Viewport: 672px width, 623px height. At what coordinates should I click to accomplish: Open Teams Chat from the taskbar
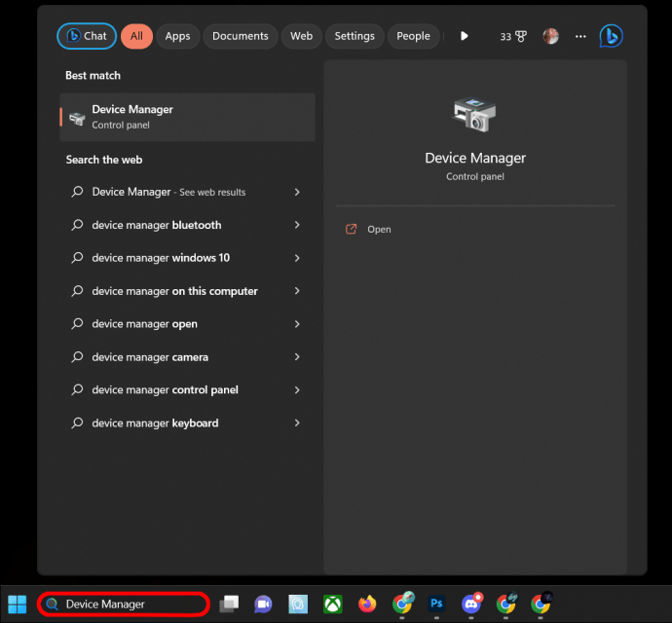tap(263, 605)
